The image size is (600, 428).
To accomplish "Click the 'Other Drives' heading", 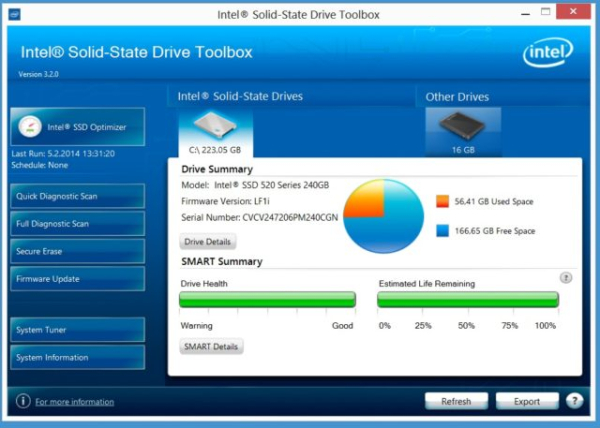I will [457, 97].
